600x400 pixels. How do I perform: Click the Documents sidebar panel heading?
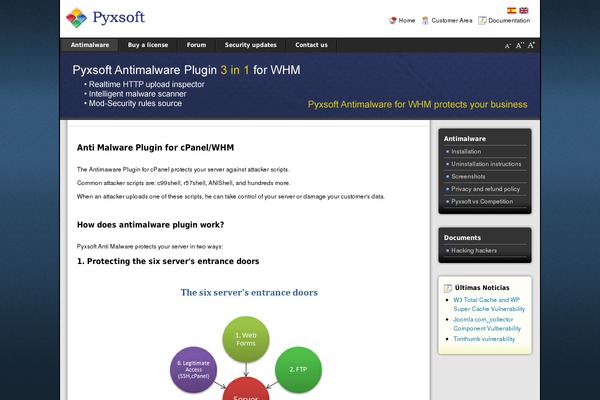click(462, 238)
